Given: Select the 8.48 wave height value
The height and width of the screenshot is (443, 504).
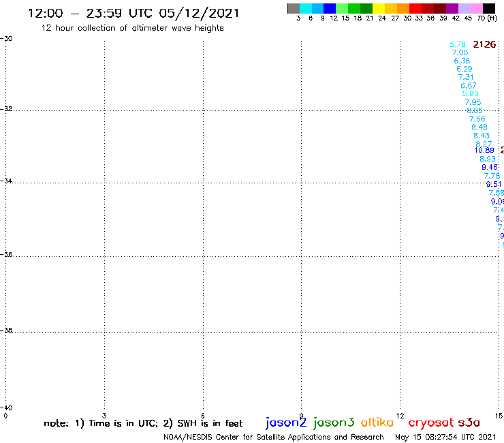Looking at the screenshot, I should pos(479,127).
